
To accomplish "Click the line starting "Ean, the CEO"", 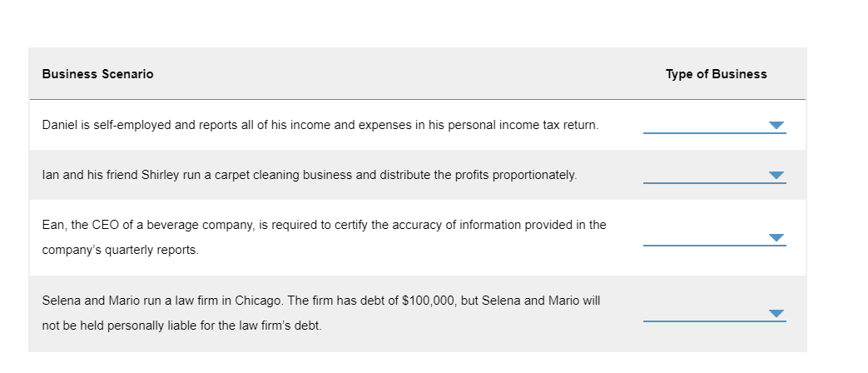I will (324, 225).
